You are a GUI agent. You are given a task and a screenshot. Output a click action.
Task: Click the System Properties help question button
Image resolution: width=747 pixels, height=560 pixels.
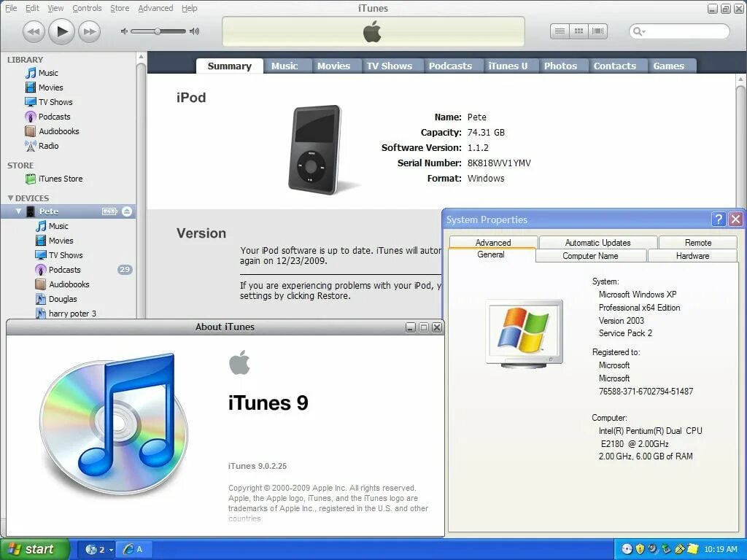[718, 219]
